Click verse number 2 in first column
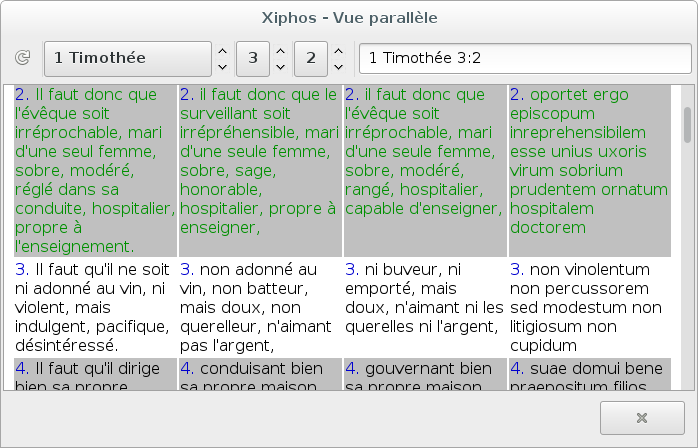 click(x=22, y=94)
